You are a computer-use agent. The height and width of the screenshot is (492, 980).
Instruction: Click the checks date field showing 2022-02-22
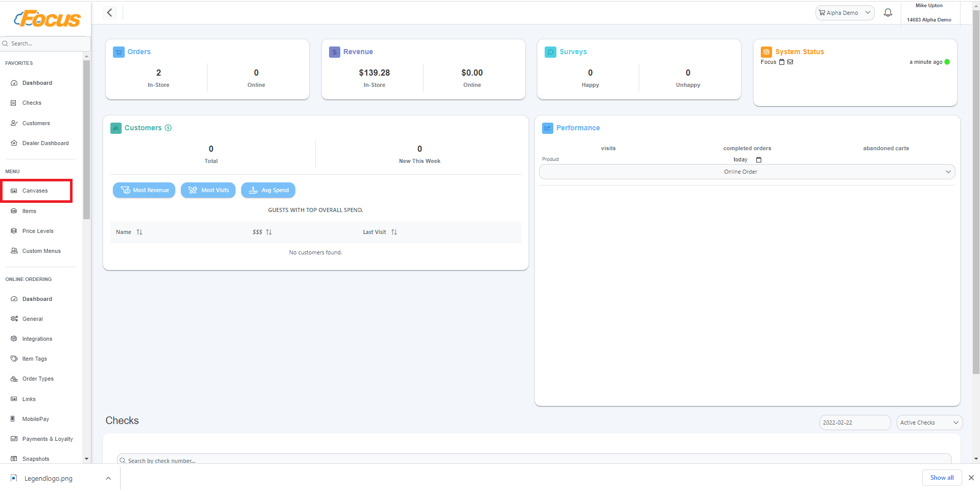[x=854, y=423]
